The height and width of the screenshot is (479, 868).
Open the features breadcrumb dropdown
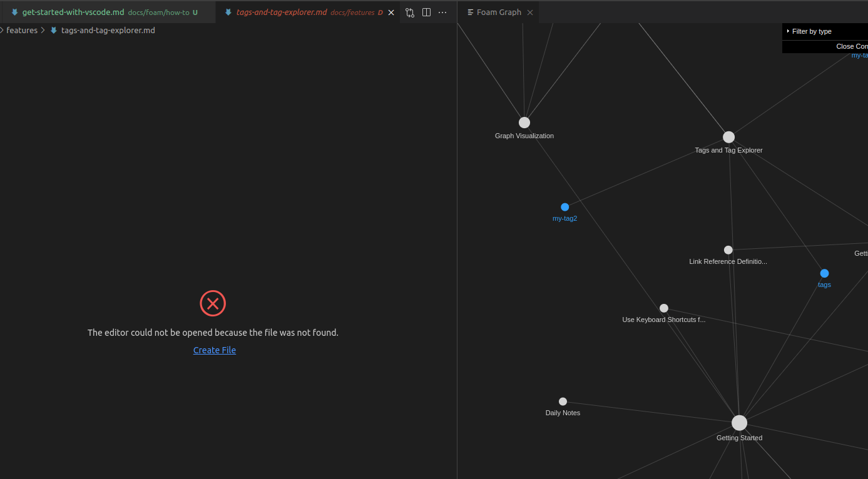pyautogui.click(x=21, y=30)
